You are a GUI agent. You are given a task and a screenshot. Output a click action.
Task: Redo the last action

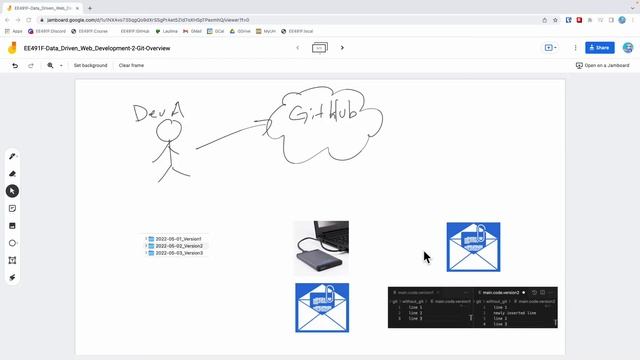point(31,65)
